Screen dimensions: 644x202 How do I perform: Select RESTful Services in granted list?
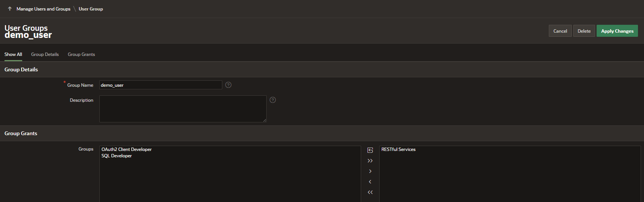click(x=398, y=149)
